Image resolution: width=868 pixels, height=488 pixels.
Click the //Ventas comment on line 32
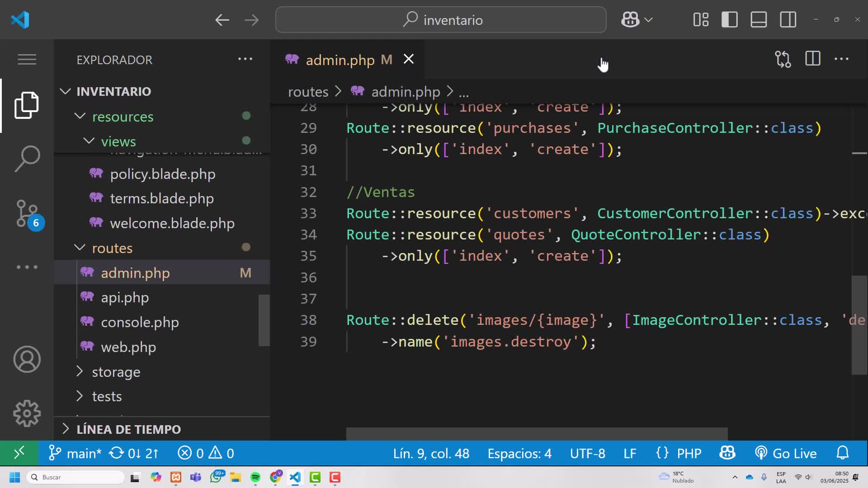[x=380, y=192]
